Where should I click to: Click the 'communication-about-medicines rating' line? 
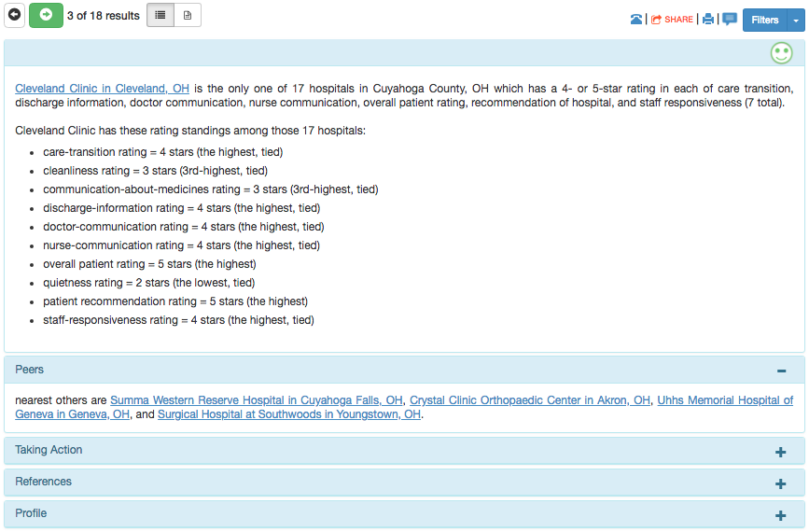[211, 189]
